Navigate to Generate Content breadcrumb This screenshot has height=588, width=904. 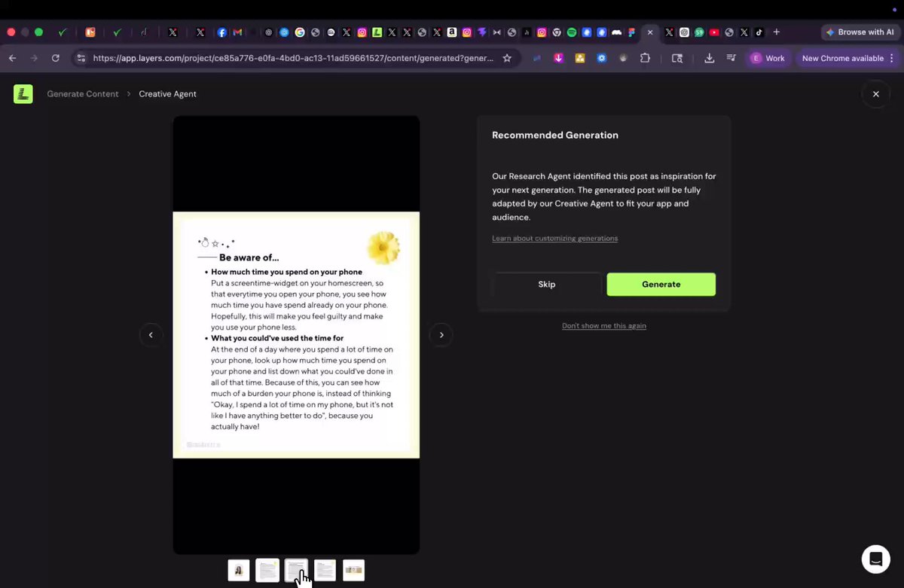point(83,94)
